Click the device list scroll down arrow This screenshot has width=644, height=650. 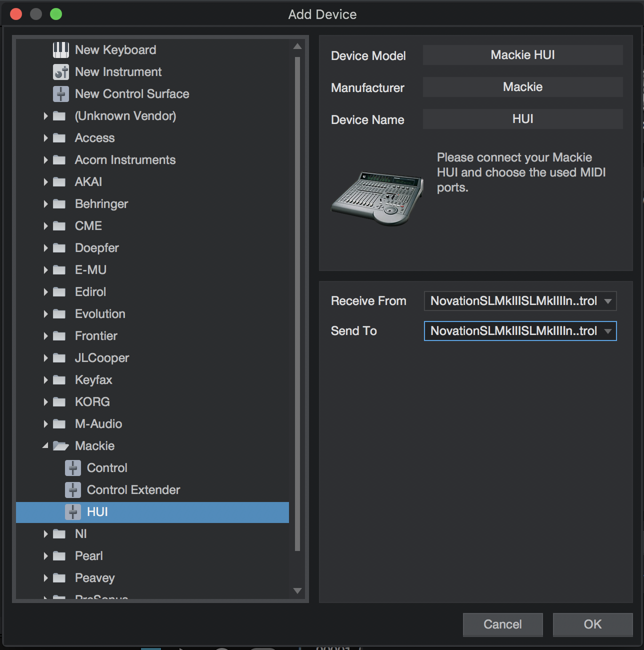pos(297,590)
